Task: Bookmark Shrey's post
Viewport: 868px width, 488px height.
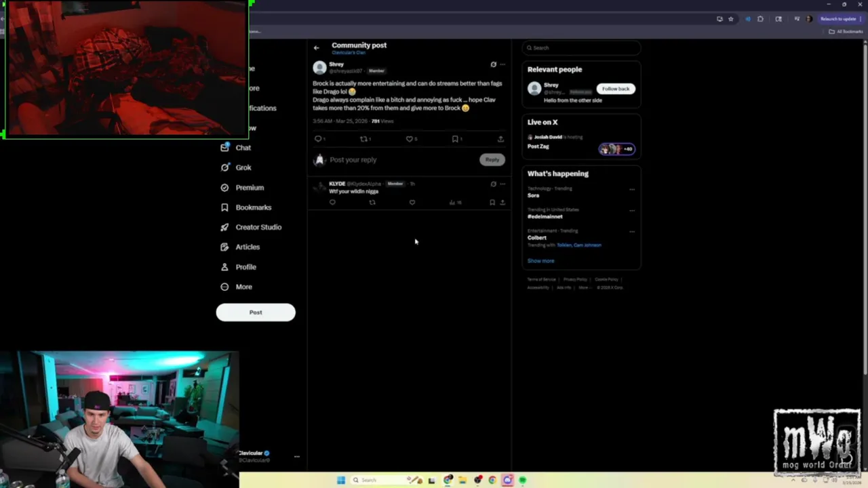Action: coord(455,139)
